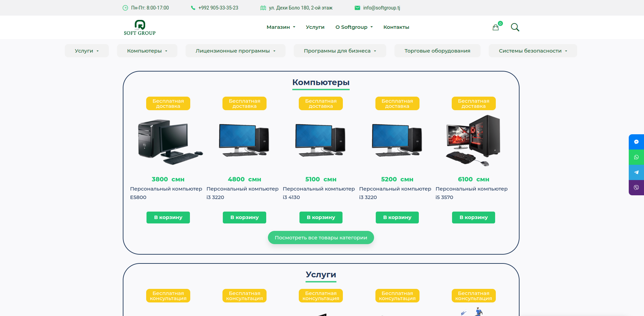Click the Компьютеры section heading
The image size is (644, 316).
321,82
